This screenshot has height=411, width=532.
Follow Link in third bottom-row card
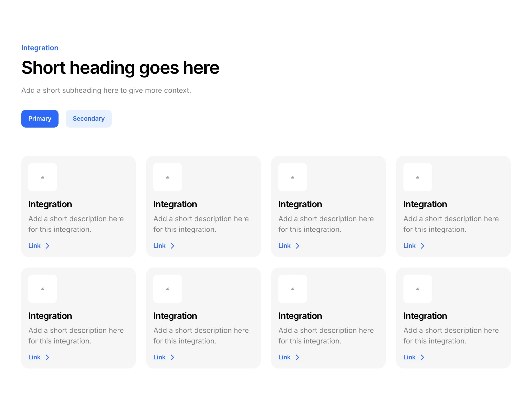point(285,357)
